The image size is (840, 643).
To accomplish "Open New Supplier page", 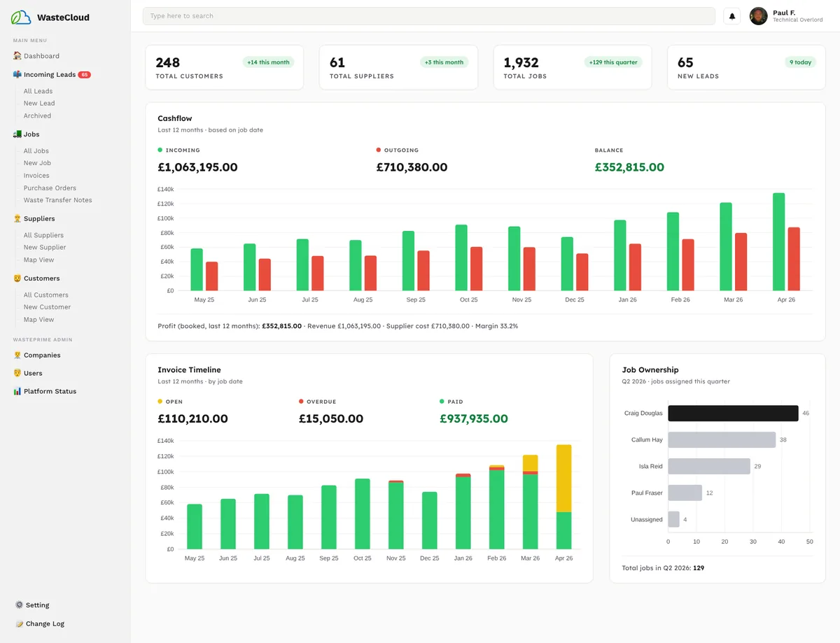I will tap(45, 247).
